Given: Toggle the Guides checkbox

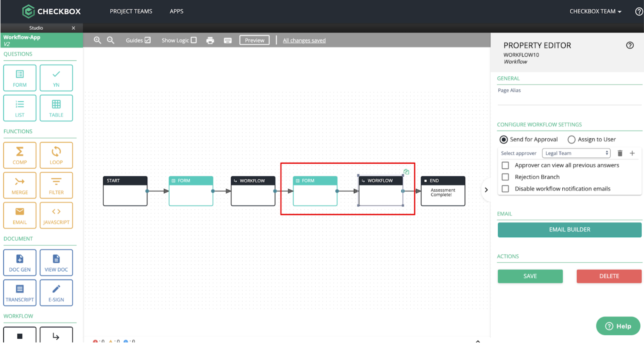Looking at the screenshot, I should [148, 40].
